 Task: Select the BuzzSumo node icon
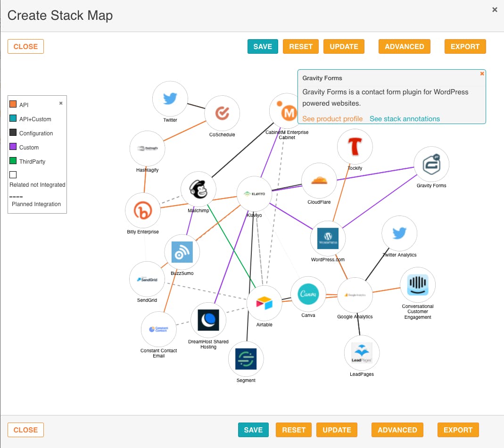click(182, 252)
